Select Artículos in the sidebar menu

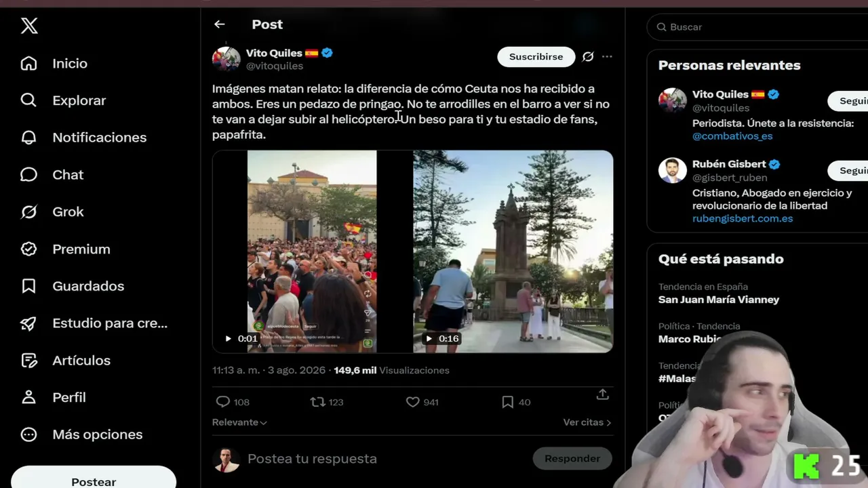(81, 361)
